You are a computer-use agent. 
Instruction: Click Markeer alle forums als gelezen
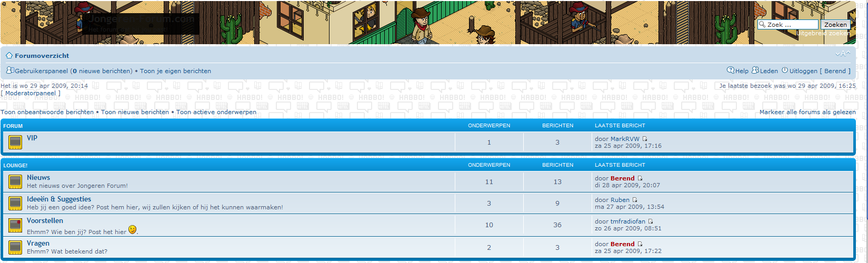(x=807, y=112)
